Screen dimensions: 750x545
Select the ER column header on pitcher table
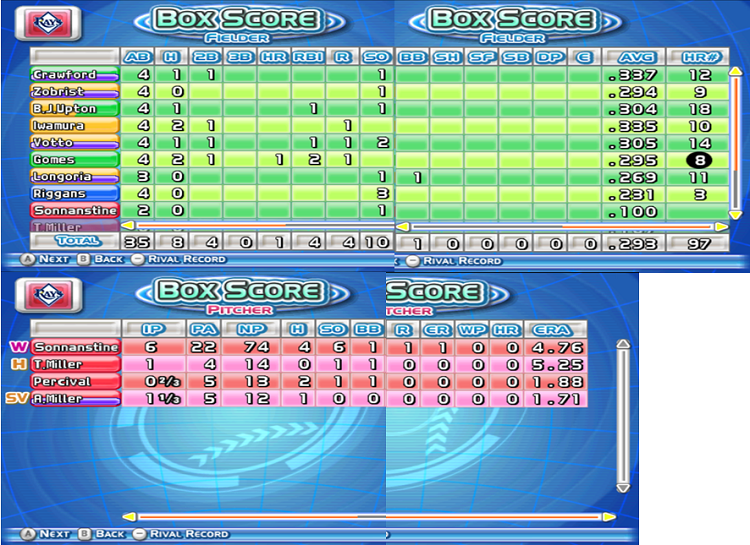[437, 330]
